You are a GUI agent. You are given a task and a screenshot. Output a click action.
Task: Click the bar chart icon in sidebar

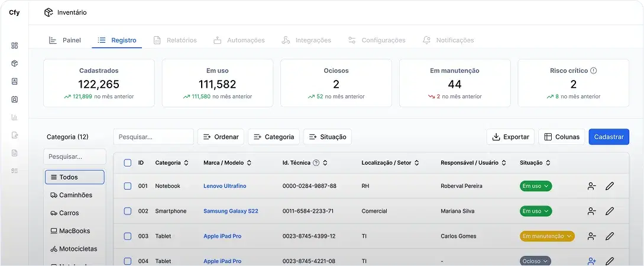click(x=15, y=117)
